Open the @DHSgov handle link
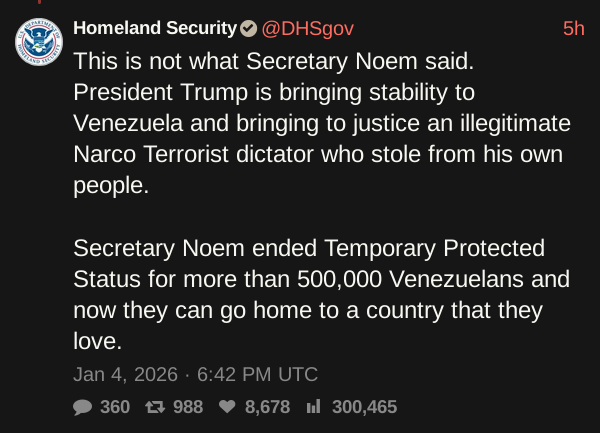 307,28
